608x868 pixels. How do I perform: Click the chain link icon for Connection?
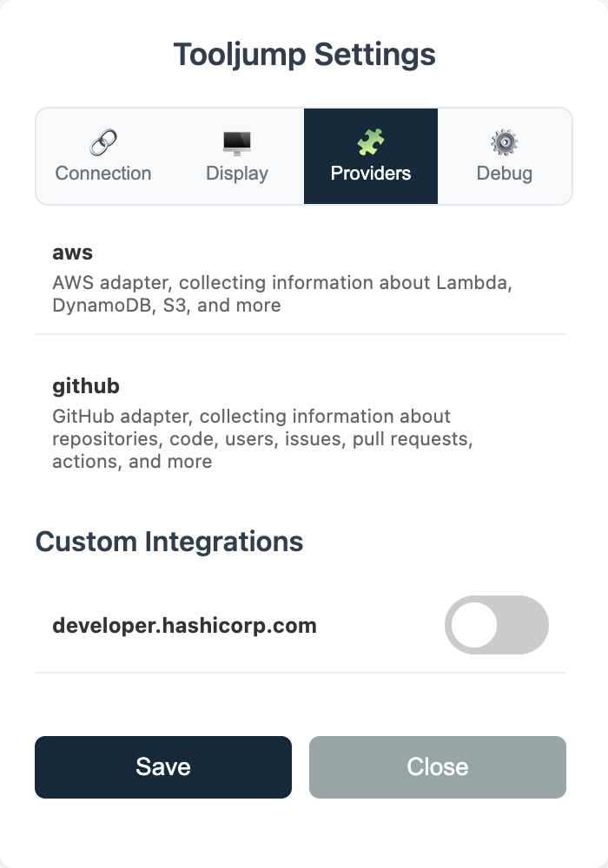[103, 141]
